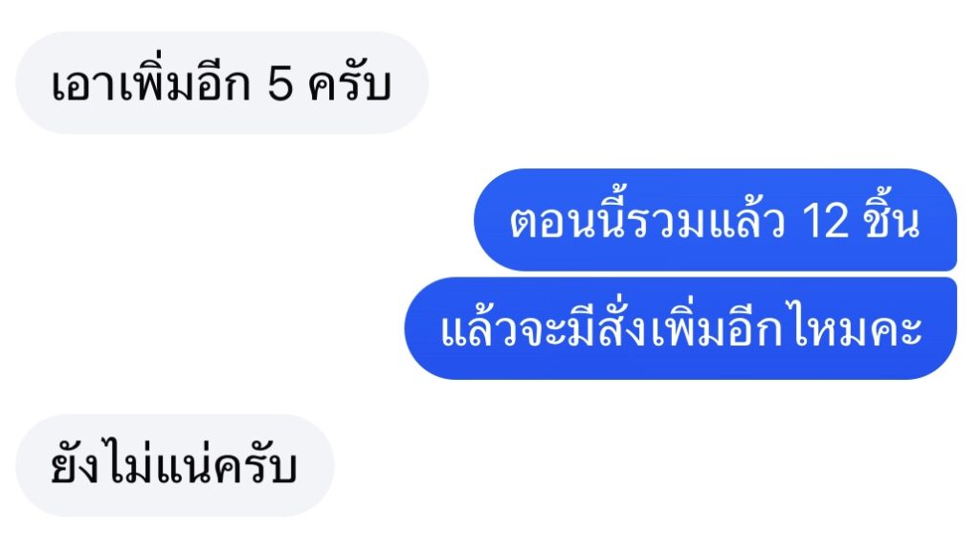Click blank area right of the top gray bubble
The width and height of the screenshot is (980, 535).
pyautogui.click(x=700, y=82)
